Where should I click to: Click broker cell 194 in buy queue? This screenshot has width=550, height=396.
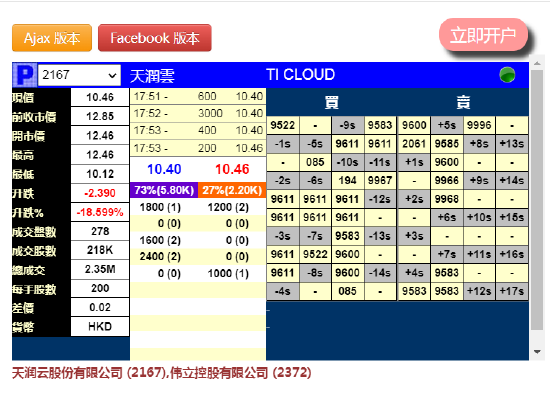click(348, 181)
